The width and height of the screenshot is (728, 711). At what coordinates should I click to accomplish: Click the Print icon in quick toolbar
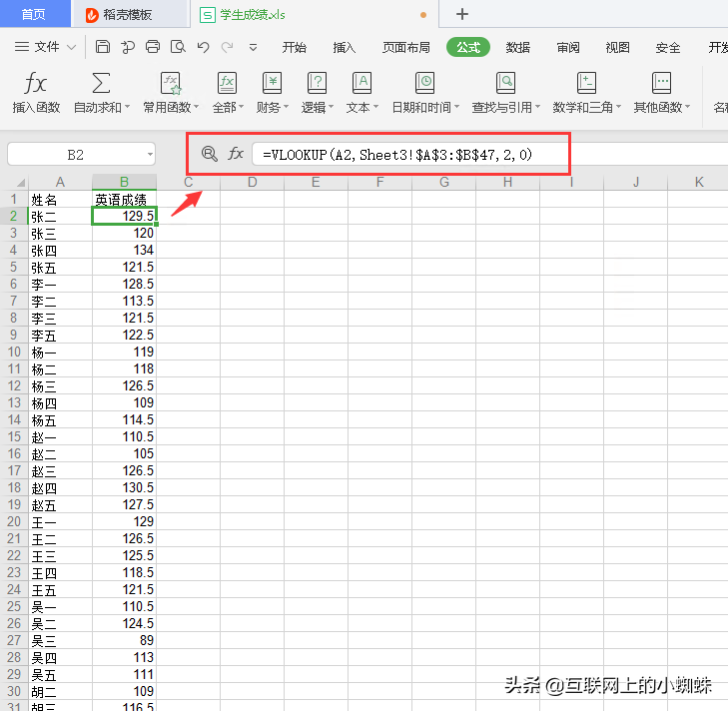[152, 47]
